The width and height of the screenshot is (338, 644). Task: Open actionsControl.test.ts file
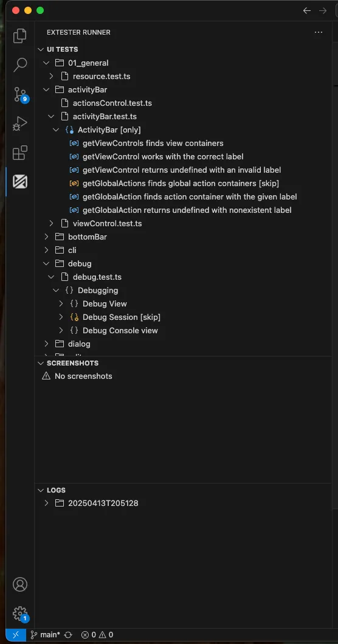pyautogui.click(x=112, y=103)
